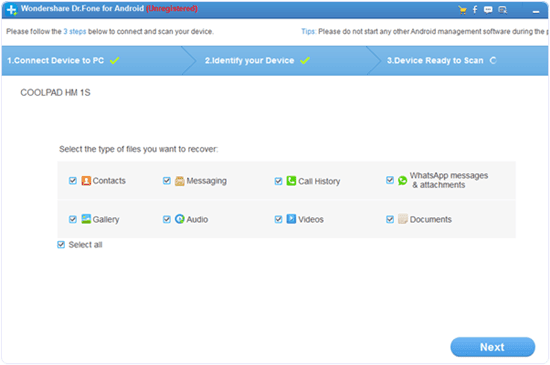The width and height of the screenshot is (550, 365).
Task: Click the Next button
Action: pyautogui.click(x=492, y=347)
